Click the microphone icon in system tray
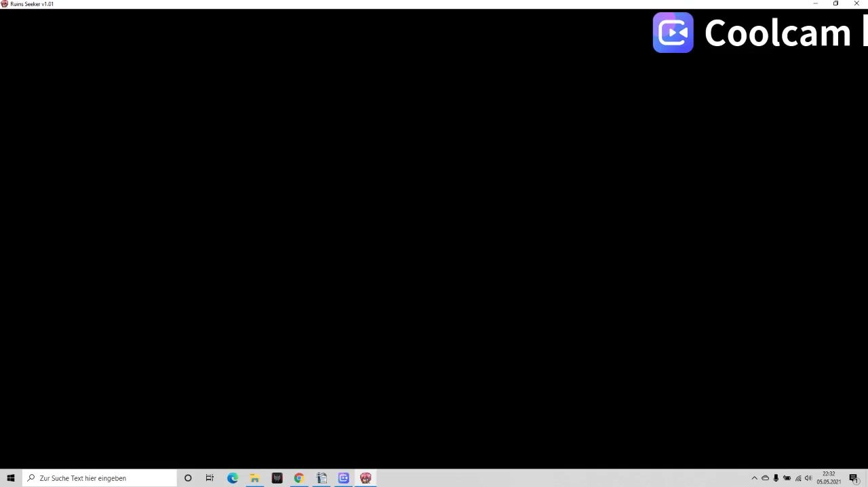 [x=776, y=478]
